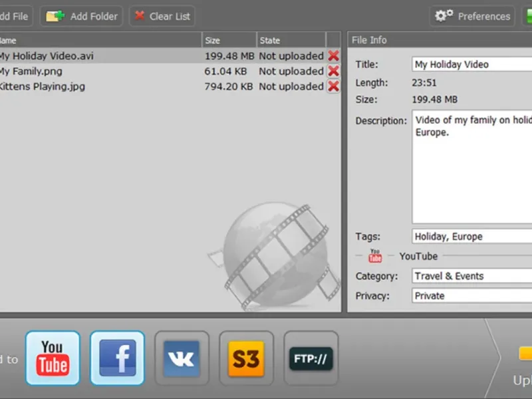Click the Length value 23:51
Image resolution: width=532 pixels, height=399 pixels.
click(x=424, y=82)
